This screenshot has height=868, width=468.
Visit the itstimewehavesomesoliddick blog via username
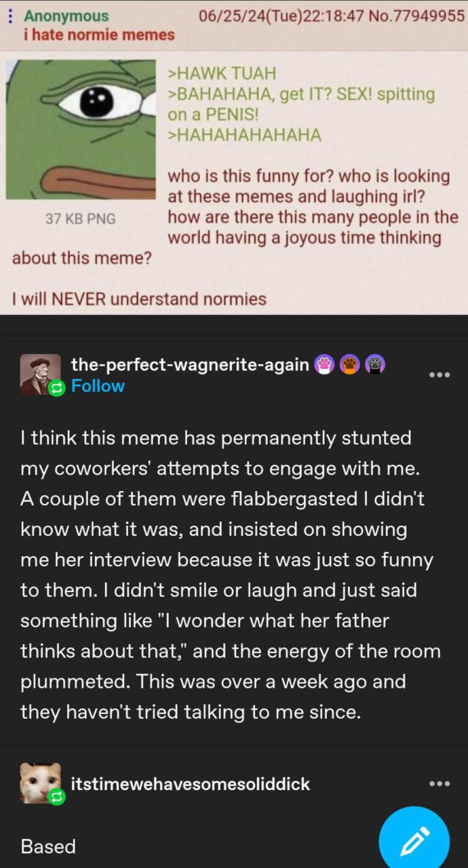pos(190,784)
